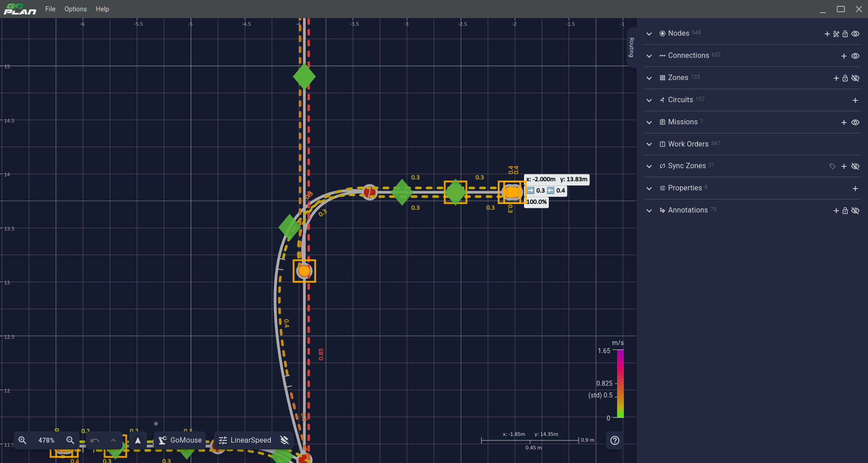Screen dimensions: 868x463
Task: Expand the Work Orders section chevron
Action: (649, 144)
